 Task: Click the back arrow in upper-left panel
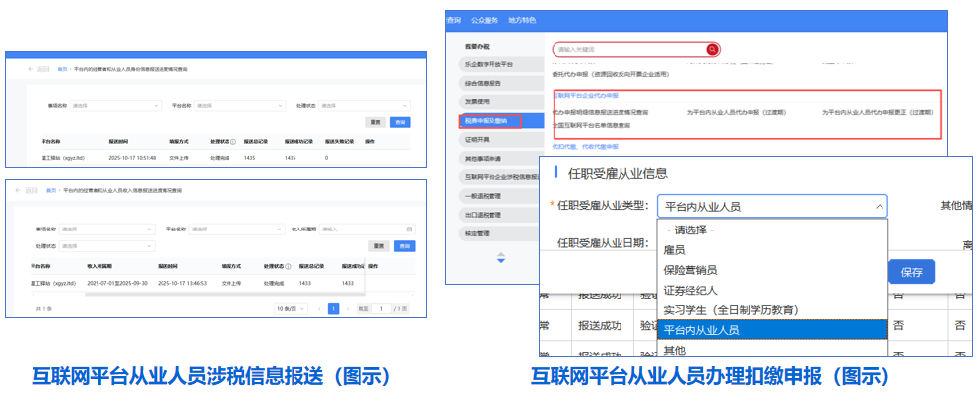pos(30,69)
